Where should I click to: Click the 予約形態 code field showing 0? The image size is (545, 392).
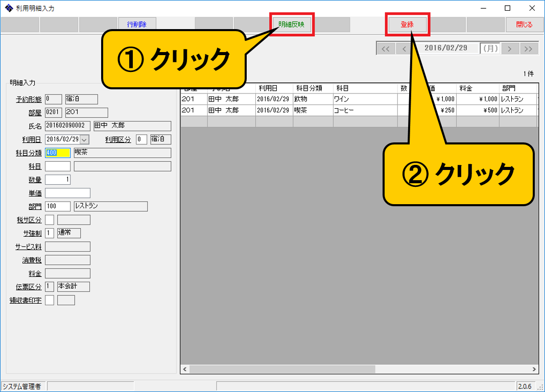coord(53,100)
